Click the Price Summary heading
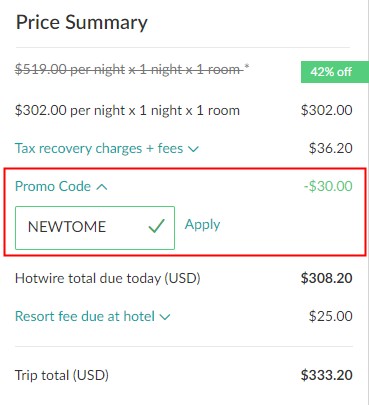Viewport: 369px width, 405px height. click(x=82, y=23)
